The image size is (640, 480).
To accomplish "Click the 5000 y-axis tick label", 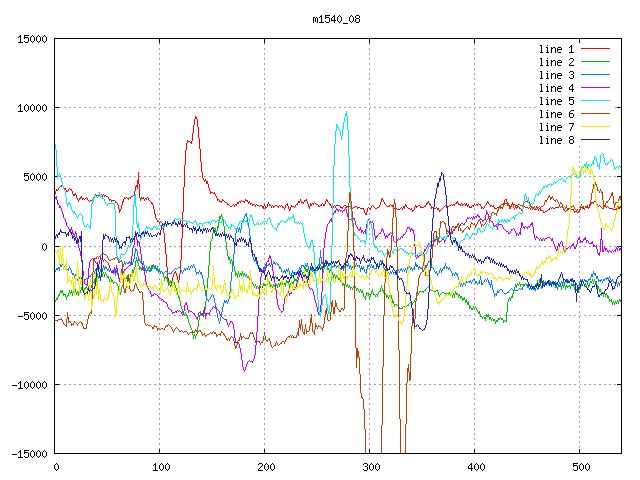I will (35, 177).
